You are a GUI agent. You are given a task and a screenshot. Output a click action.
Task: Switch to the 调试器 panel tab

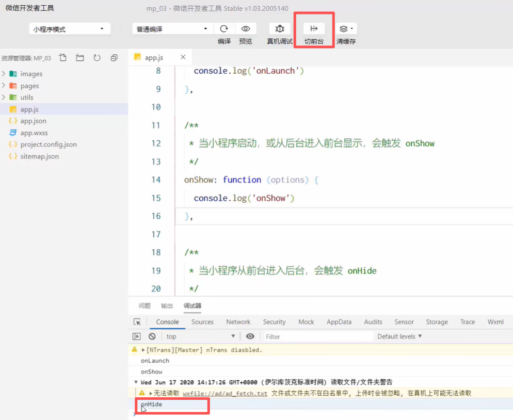[193, 306]
